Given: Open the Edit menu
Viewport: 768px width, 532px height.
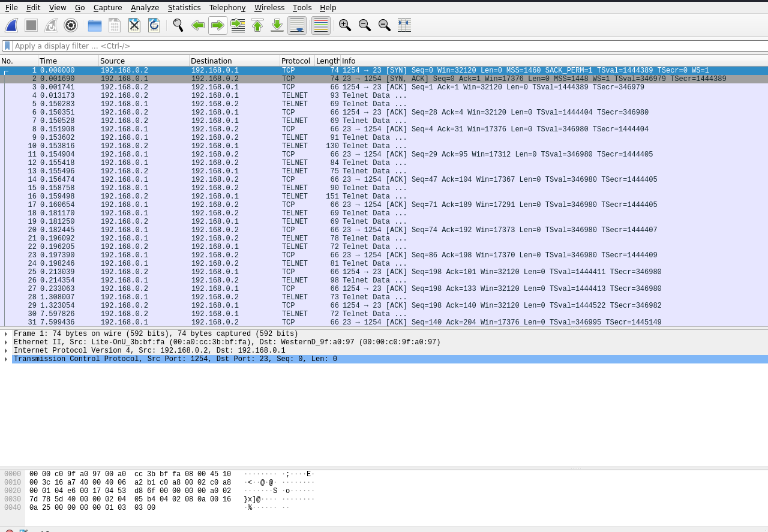Looking at the screenshot, I should pyautogui.click(x=34, y=7).
